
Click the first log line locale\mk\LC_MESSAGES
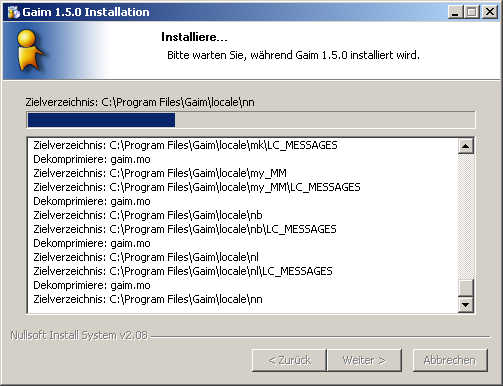tap(185, 145)
